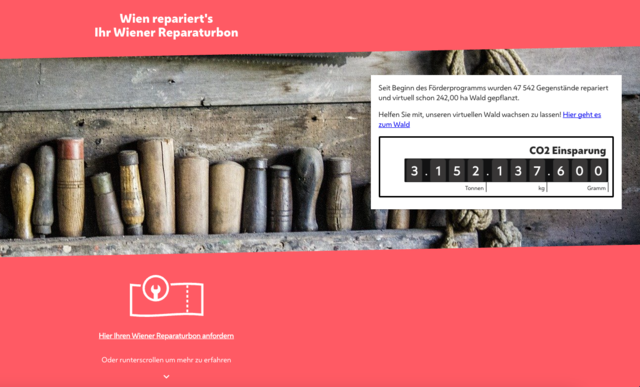
Task: Click the 'kg' unit label
Action: tap(541, 188)
